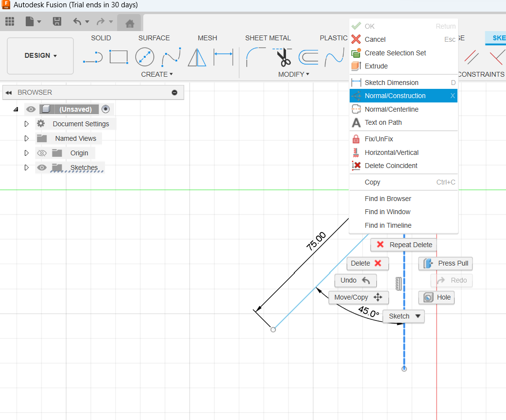The image size is (506, 420).
Task: Open the redo history dropdown arrow
Action: coord(111,22)
